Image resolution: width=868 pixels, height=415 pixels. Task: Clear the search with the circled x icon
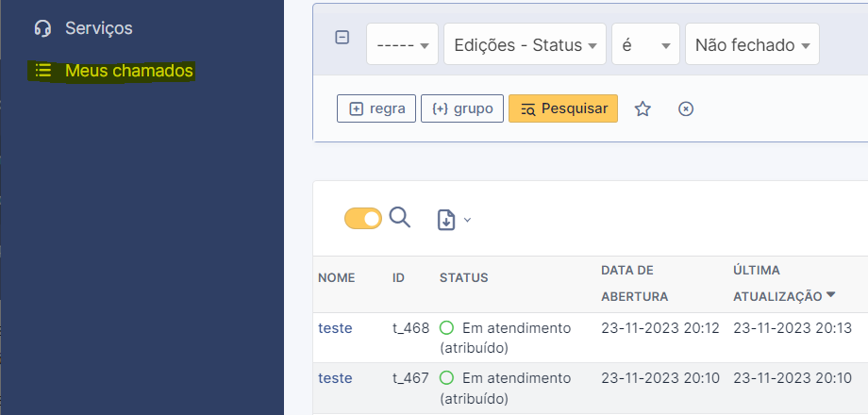tap(686, 109)
